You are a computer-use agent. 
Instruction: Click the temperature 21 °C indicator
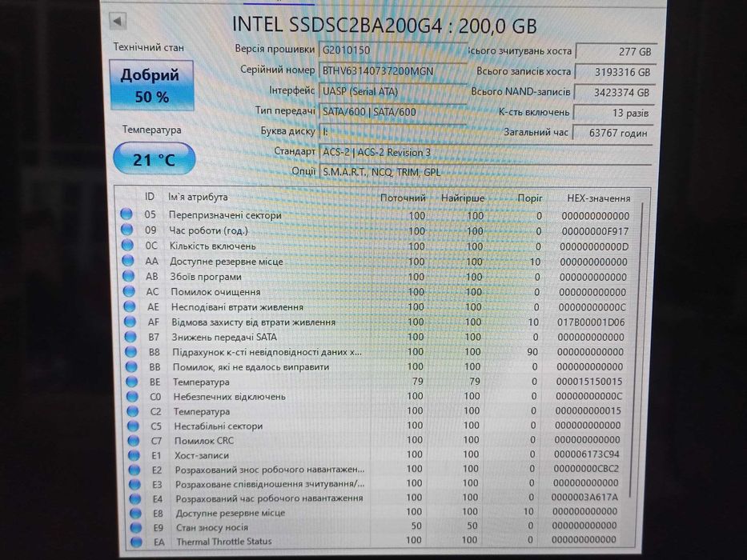tap(155, 159)
